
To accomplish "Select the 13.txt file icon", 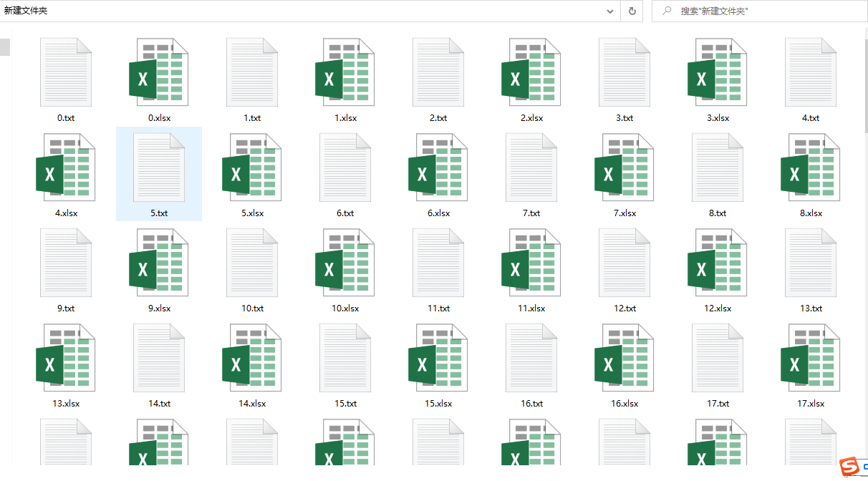I will coord(811,261).
